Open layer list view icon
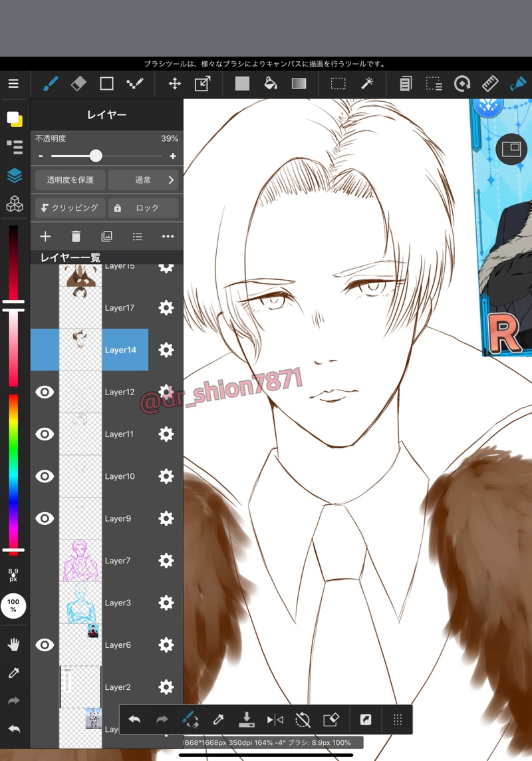 point(137,236)
